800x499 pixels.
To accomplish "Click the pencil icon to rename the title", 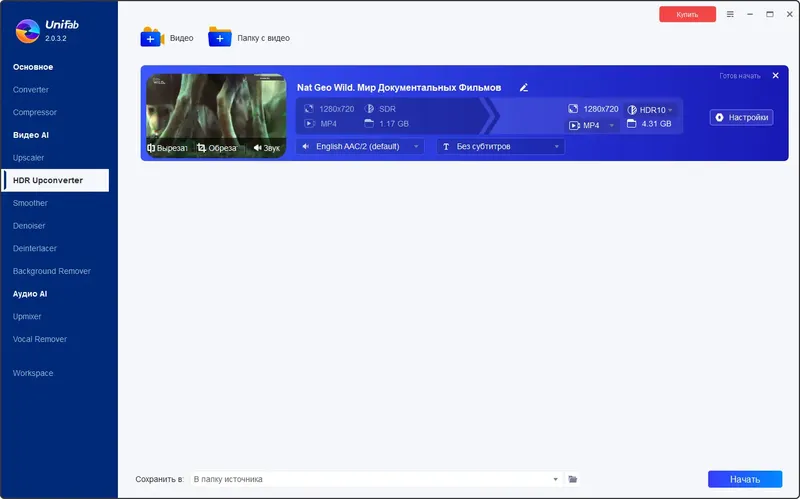I will (x=523, y=88).
